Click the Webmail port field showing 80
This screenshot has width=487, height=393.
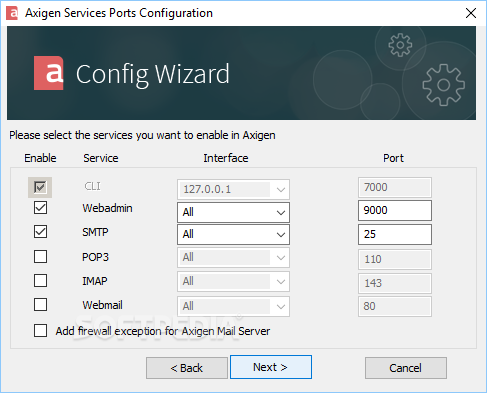395,306
